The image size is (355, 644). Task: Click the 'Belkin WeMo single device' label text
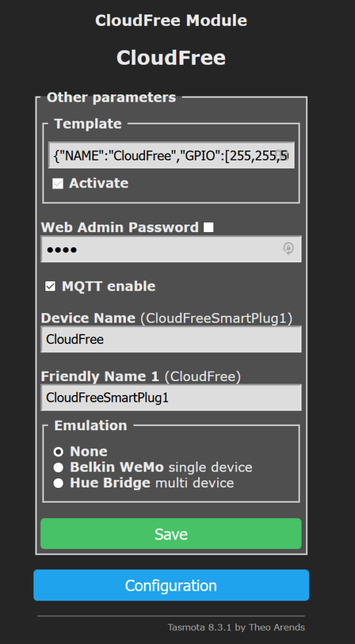pos(161,467)
